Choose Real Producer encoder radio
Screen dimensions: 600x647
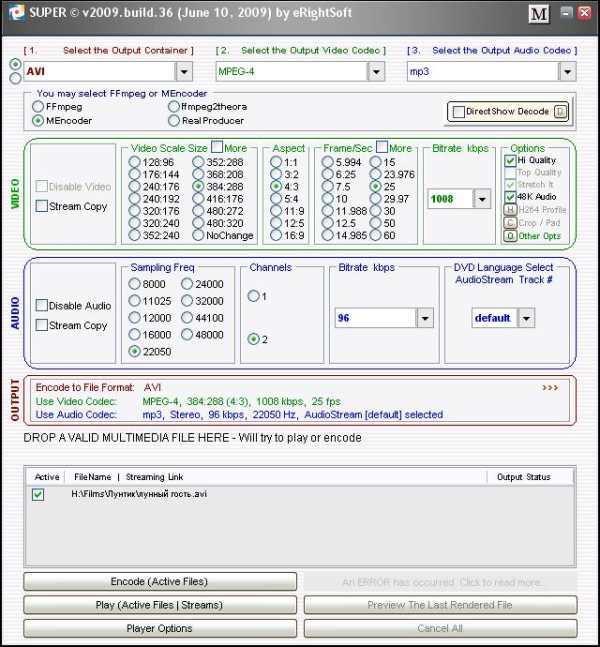click(x=174, y=120)
